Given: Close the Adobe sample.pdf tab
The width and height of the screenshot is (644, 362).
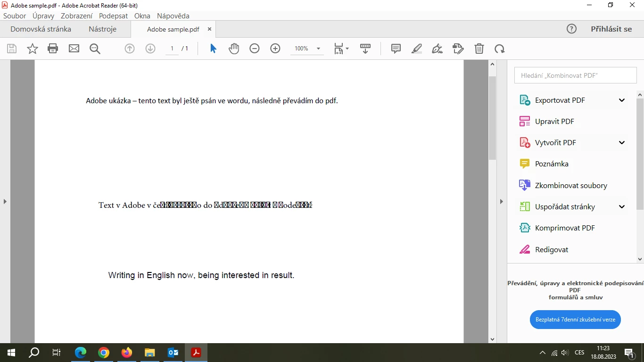Looking at the screenshot, I should click(x=210, y=29).
